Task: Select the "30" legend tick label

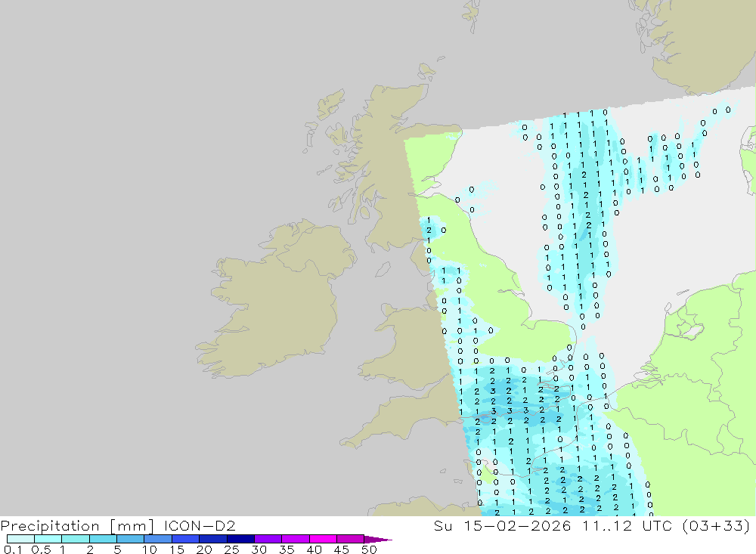Action: point(259,549)
